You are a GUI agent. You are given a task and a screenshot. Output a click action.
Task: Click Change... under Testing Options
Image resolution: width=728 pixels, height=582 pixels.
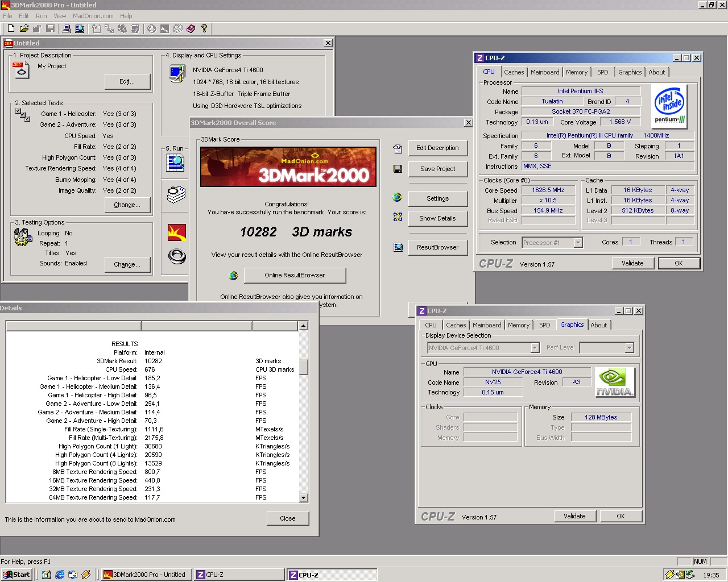(x=127, y=264)
